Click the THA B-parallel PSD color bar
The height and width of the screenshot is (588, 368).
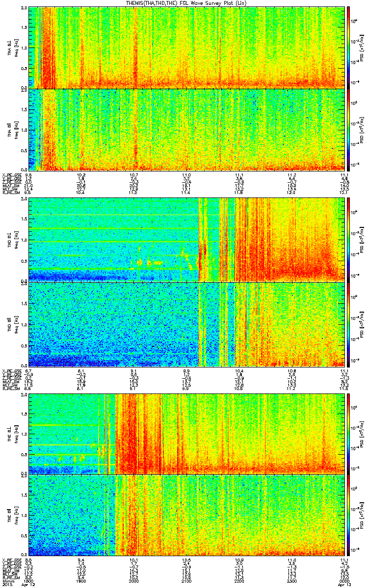coord(348,129)
